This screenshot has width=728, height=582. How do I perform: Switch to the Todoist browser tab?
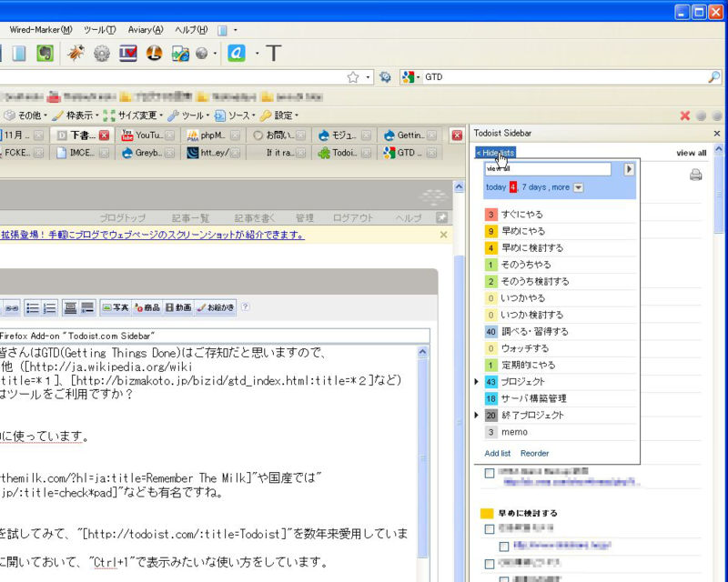point(345,152)
